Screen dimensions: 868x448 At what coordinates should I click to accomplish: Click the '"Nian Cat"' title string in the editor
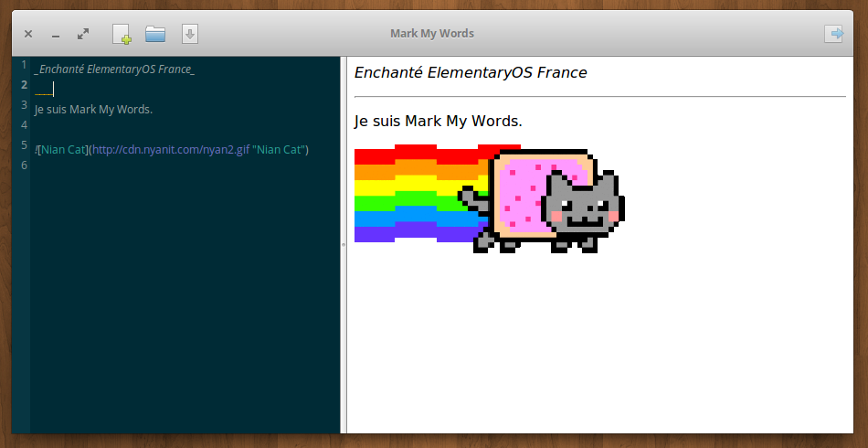click(279, 150)
